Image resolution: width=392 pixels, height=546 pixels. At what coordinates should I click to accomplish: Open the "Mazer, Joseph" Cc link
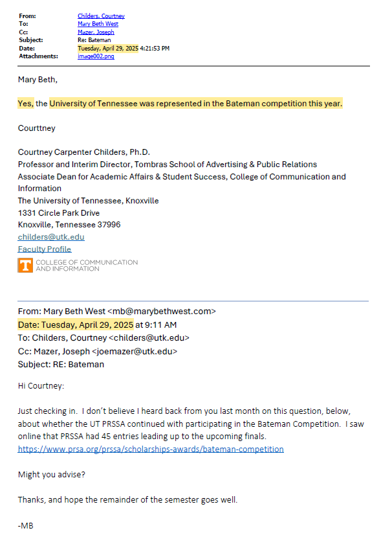click(x=96, y=32)
